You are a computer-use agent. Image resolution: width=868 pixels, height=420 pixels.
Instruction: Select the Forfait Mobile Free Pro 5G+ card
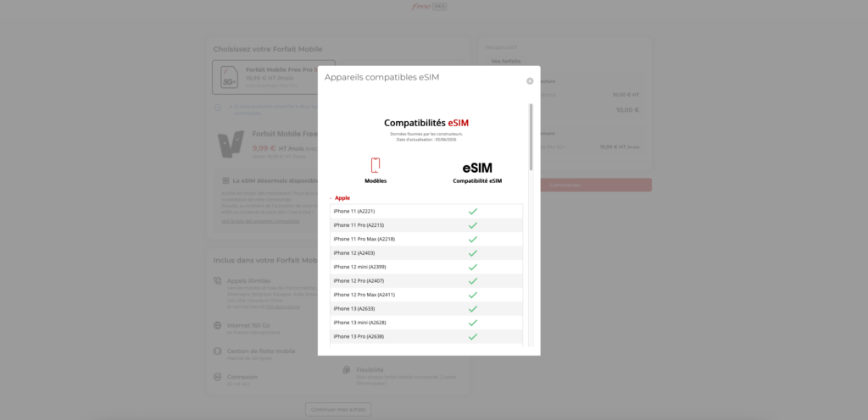(x=274, y=77)
